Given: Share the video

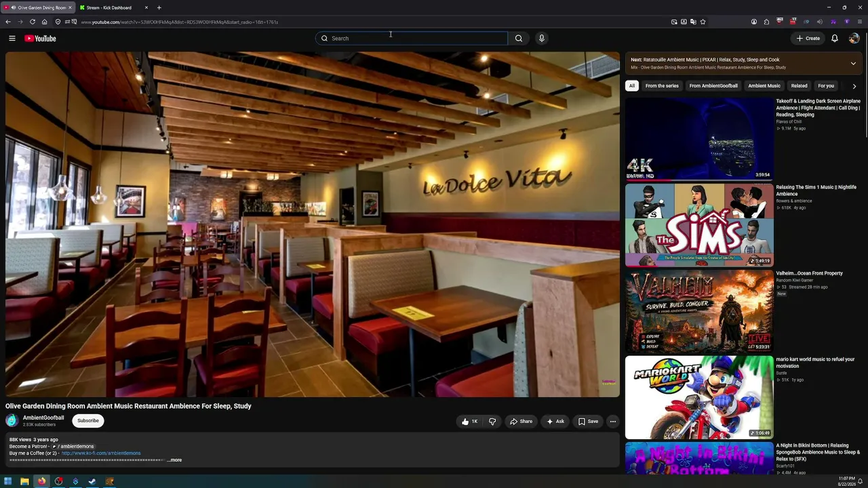Looking at the screenshot, I should (x=521, y=422).
